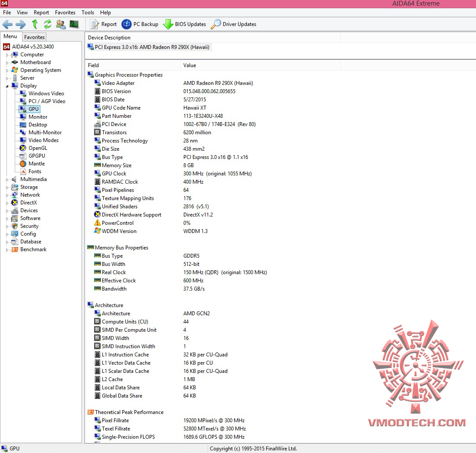
Task: Click the Mantle icon in tree
Action: pyautogui.click(x=23, y=164)
